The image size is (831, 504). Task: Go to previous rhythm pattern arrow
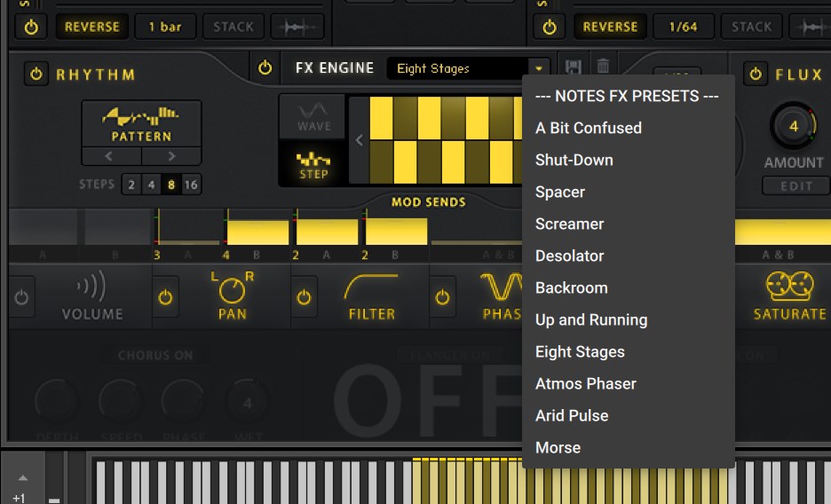pyautogui.click(x=111, y=156)
